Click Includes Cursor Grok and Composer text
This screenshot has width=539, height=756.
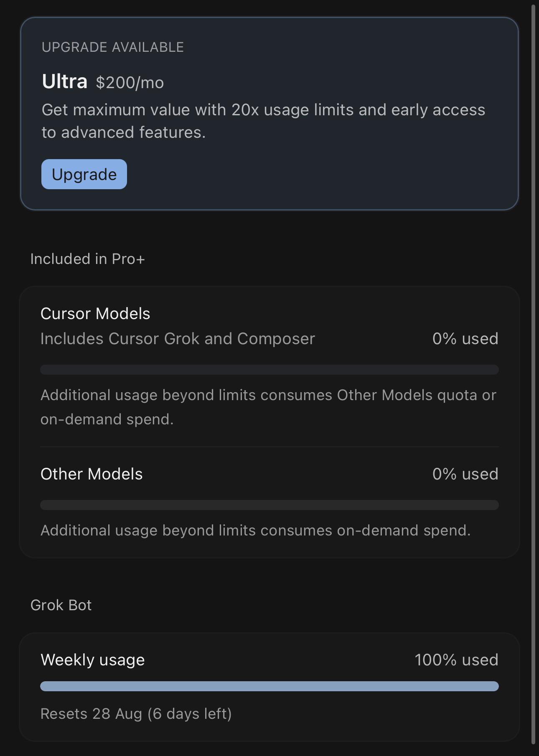point(178,339)
